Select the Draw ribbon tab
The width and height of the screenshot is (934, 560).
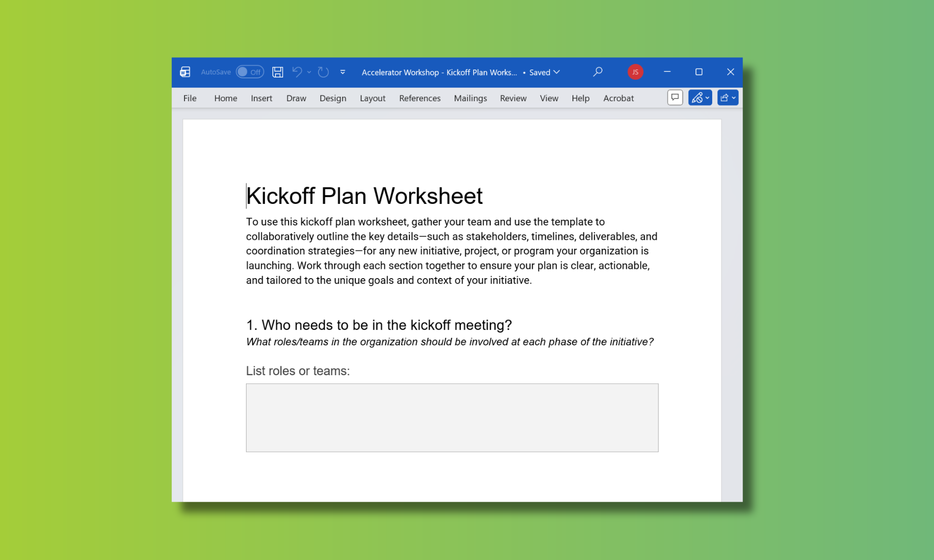pos(296,98)
